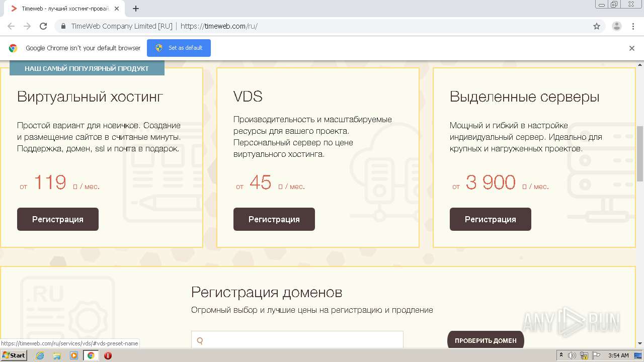Click the Регистрация доменов heading
644x362 pixels.
point(267,292)
